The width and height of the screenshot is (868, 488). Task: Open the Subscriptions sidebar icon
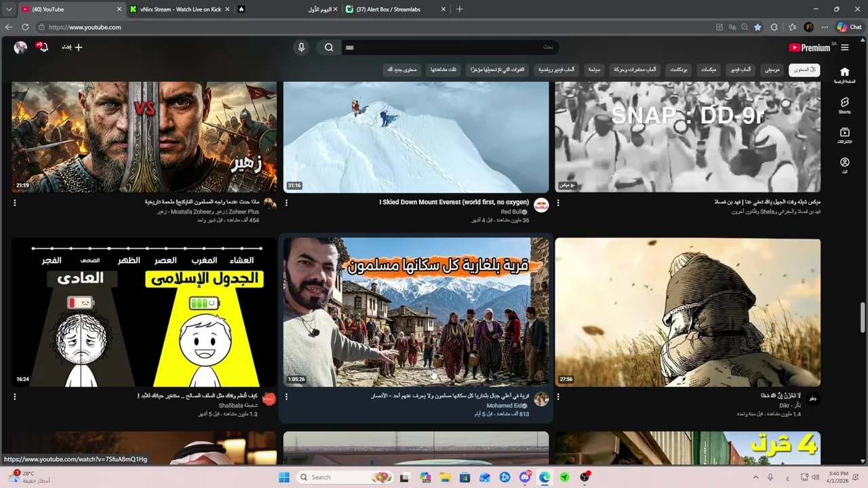844,136
